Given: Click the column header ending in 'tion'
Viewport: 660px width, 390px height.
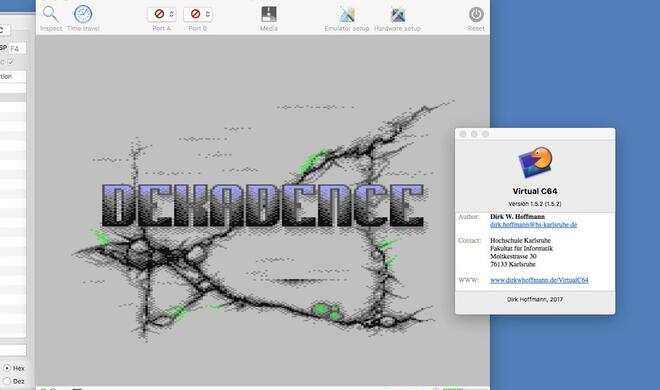Looking at the screenshot, I should [13, 77].
